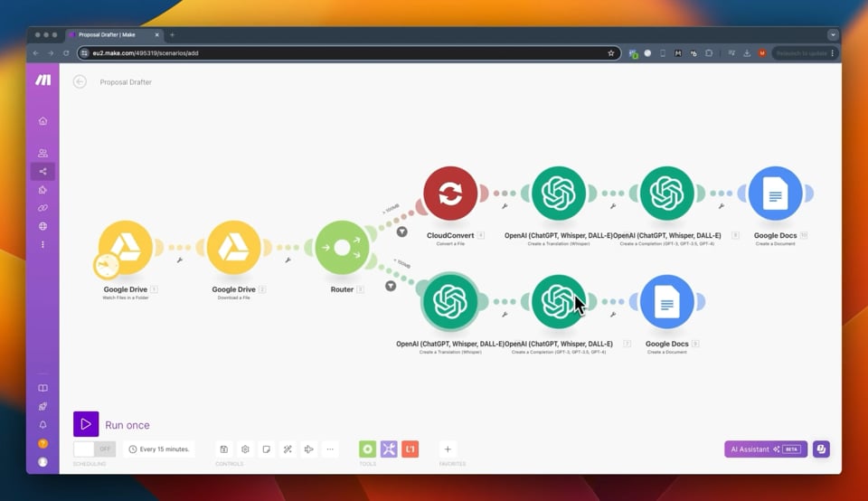The image size is (868, 501).
Task: Select the Proposal Drafter browser tab
Action: 114,34
